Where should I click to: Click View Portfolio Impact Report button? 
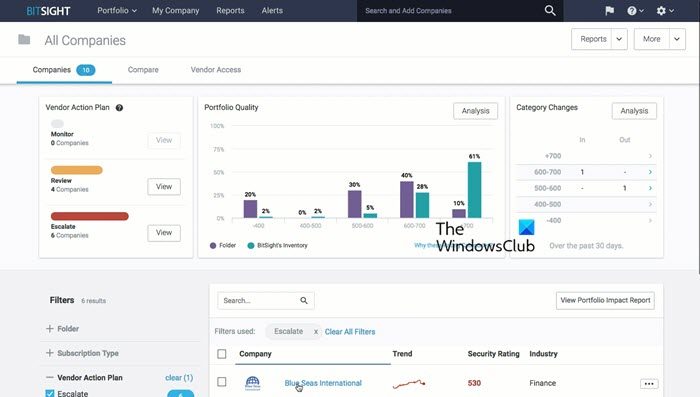(605, 301)
